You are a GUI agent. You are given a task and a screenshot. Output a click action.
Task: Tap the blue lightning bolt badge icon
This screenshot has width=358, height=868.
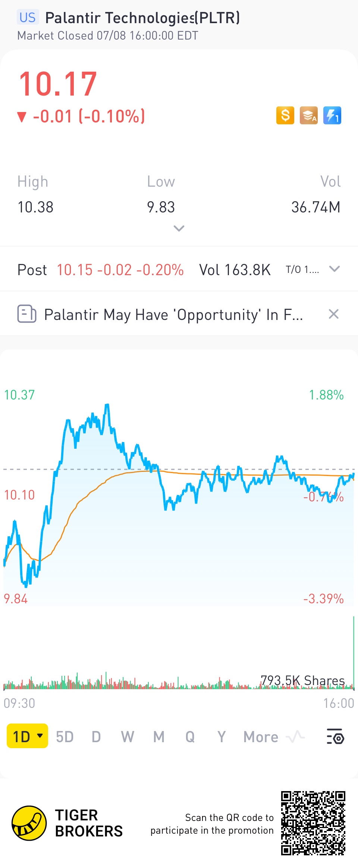[332, 115]
